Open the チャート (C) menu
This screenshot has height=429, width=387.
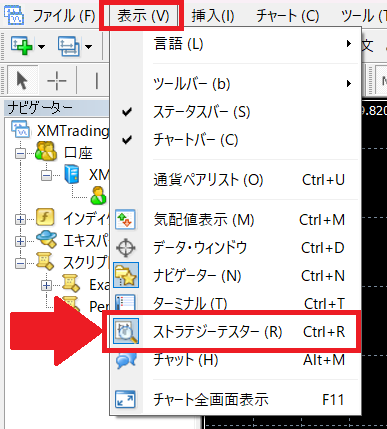288,16
